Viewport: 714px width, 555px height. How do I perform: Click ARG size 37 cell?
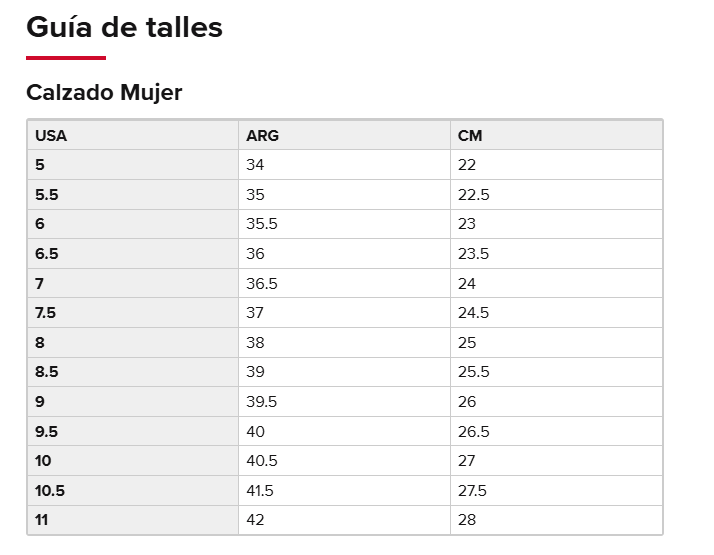(344, 313)
